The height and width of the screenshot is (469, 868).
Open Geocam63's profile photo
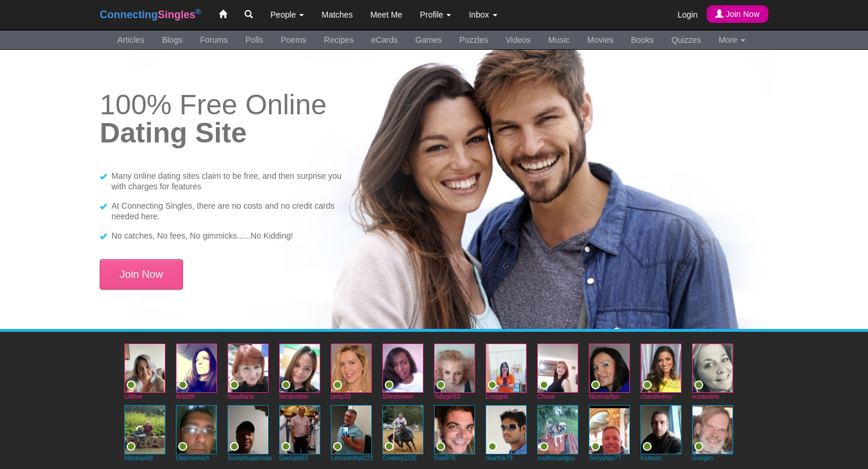click(x=300, y=430)
